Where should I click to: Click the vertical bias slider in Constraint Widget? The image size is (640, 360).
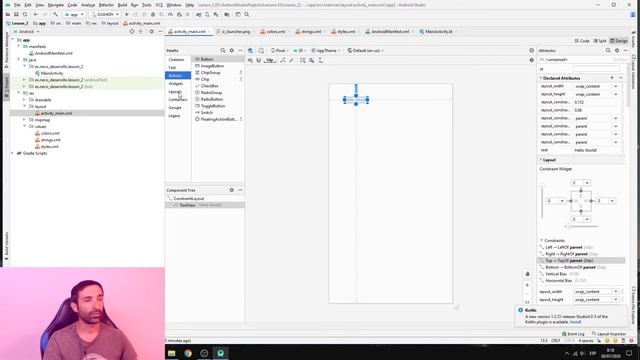coord(542,202)
